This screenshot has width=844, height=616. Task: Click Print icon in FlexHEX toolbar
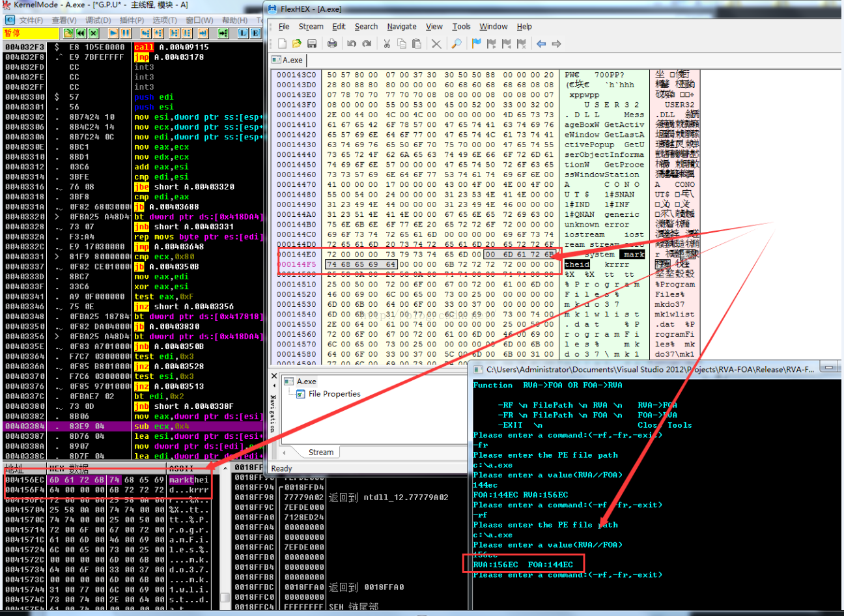[x=332, y=44]
